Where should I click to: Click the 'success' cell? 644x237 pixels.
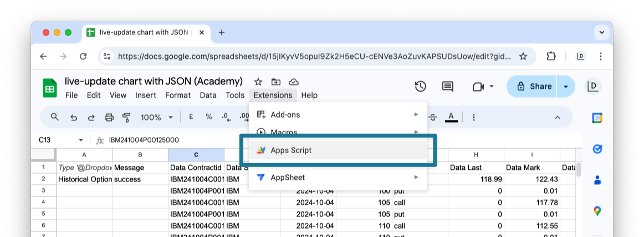click(140, 179)
